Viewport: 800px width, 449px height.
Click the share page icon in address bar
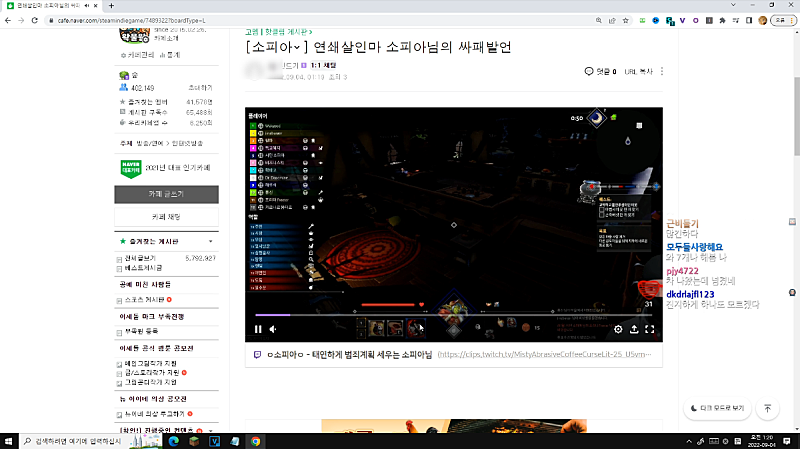(x=612, y=20)
